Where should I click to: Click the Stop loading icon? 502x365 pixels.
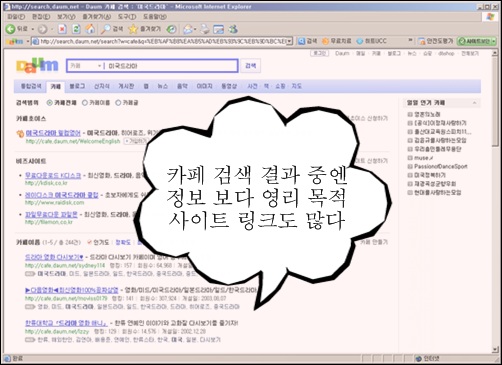(62, 29)
